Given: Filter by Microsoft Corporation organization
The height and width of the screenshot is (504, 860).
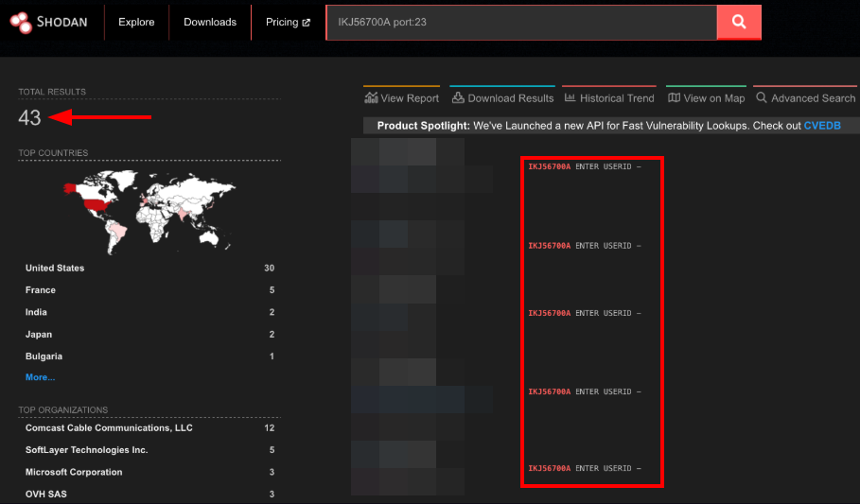Looking at the screenshot, I should click(74, 473).
